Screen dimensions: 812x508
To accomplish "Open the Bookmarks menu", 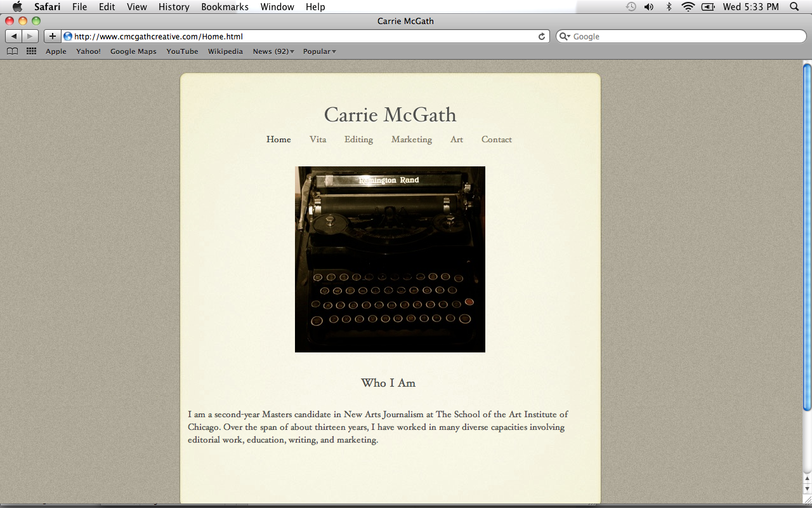I will tap(225, 7).
